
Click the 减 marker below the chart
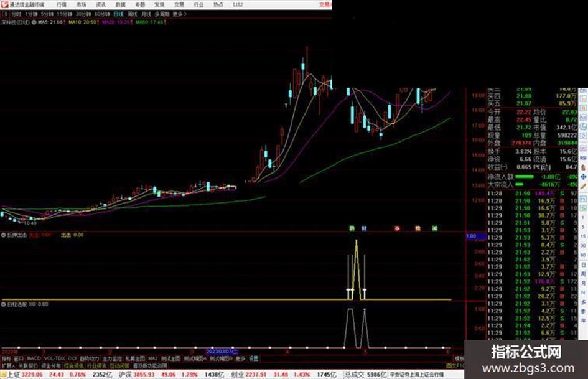435,228
